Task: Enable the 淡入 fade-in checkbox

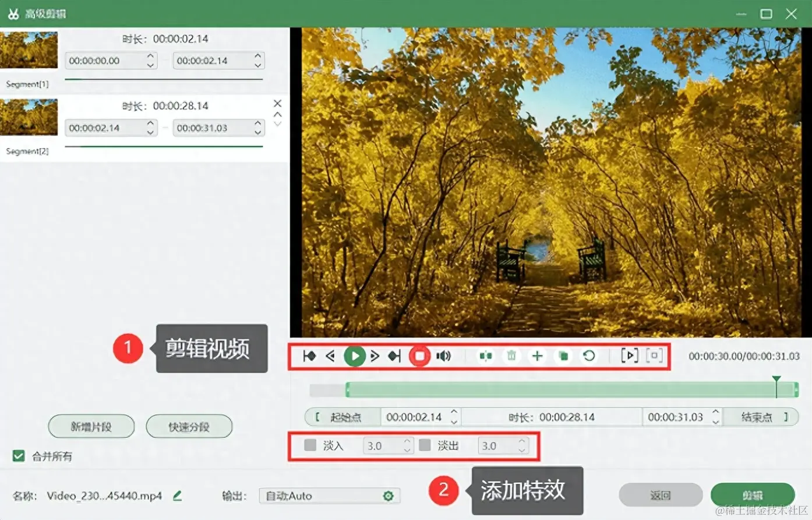Action: pos(310,445)
